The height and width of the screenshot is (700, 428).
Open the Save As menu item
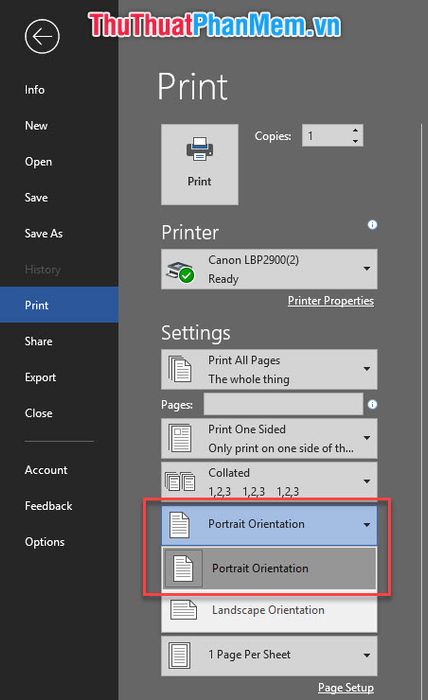point(44,233)
